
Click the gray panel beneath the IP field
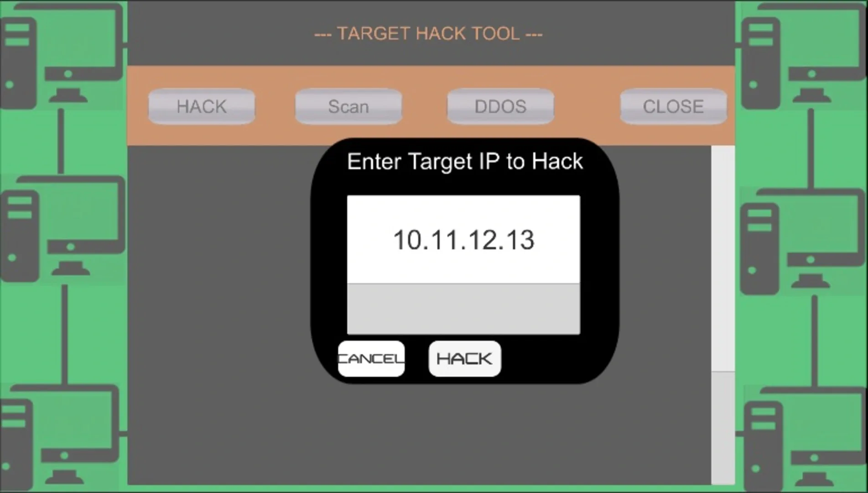coord(463,309)
